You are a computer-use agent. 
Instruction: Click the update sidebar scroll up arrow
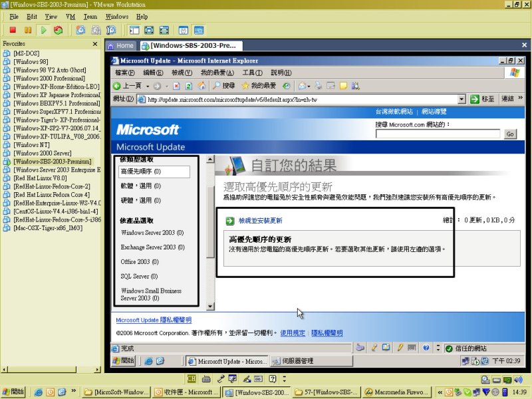click(x=210, y=159)
